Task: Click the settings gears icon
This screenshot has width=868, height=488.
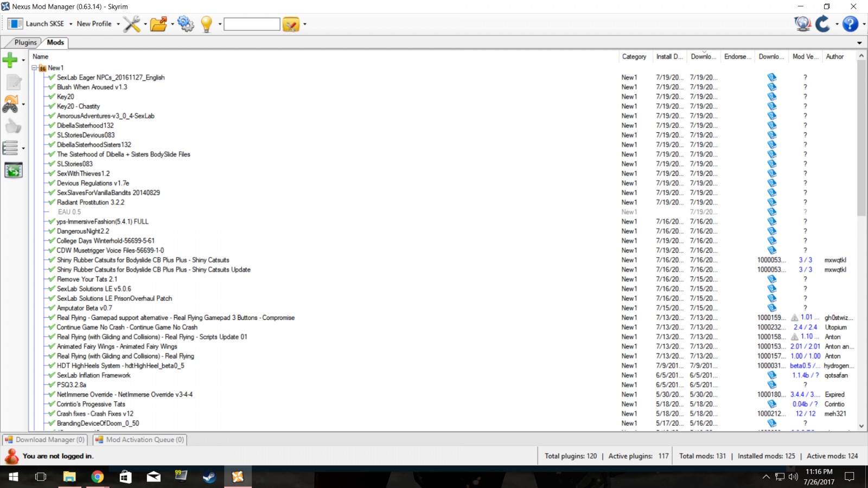Action: coord(186,24)
